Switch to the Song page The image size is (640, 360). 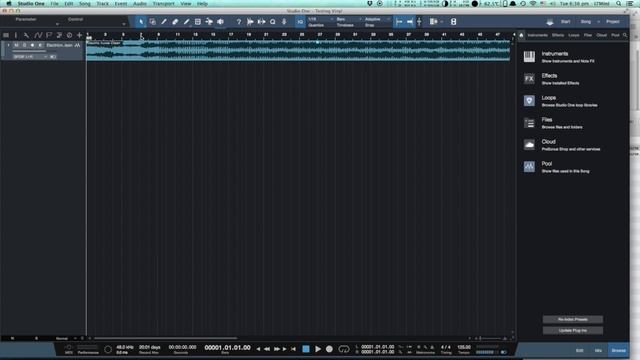click(586, 22)
